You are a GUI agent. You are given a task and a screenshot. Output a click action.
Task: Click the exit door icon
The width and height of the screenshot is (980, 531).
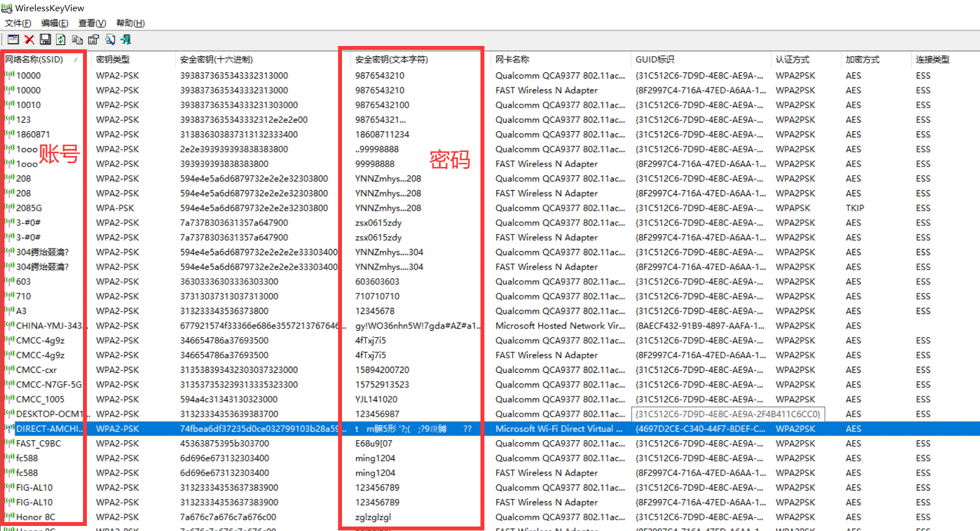click(x=126, y=39)
